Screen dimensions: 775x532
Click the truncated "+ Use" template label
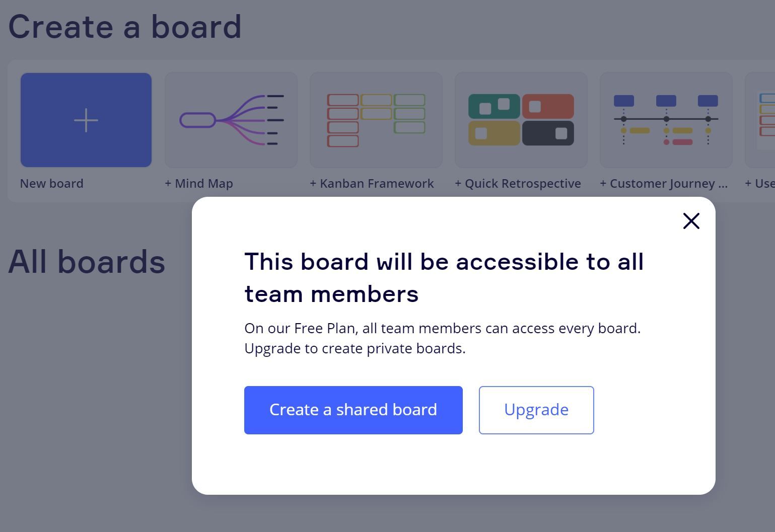[759, 184]
